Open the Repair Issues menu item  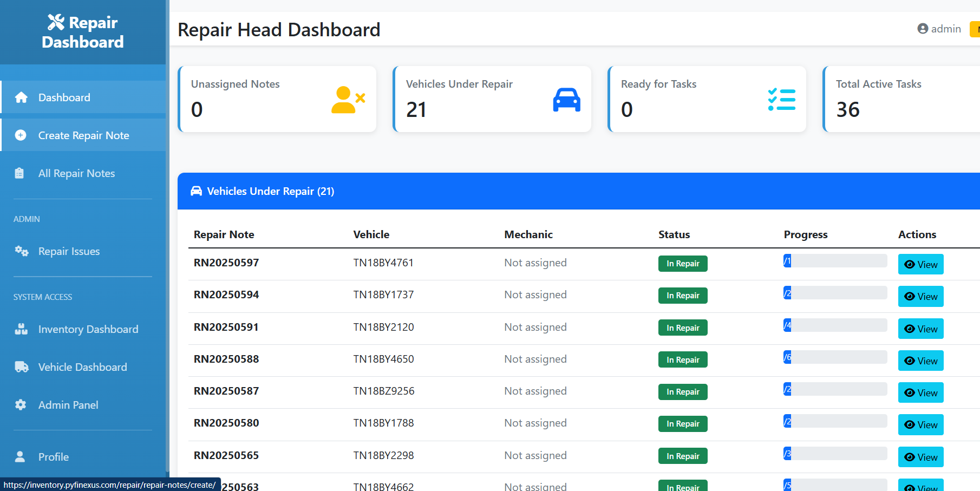point(69,251)
